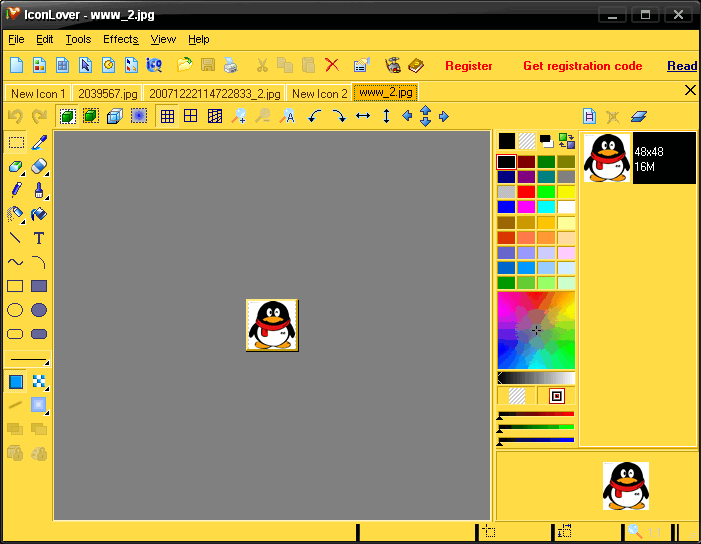Choose the empty rounded rectangle tool
The image size is (701, 544).
(15, 334)
